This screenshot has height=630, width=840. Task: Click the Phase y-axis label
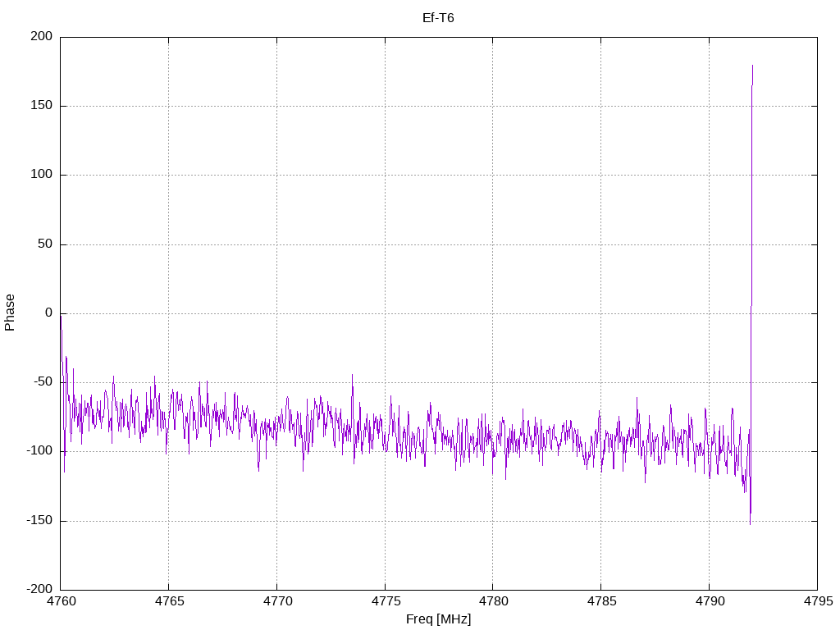point(10,313)
